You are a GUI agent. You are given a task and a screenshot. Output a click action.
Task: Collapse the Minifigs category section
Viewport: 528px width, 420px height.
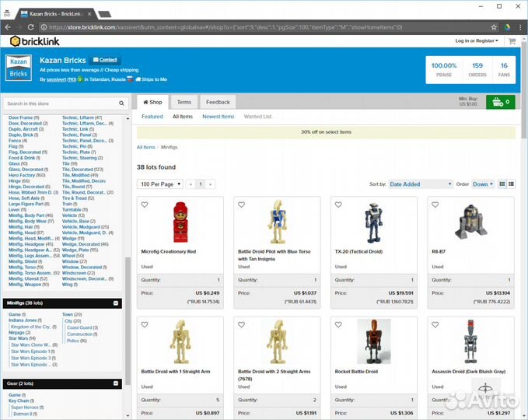coord(116,303)
